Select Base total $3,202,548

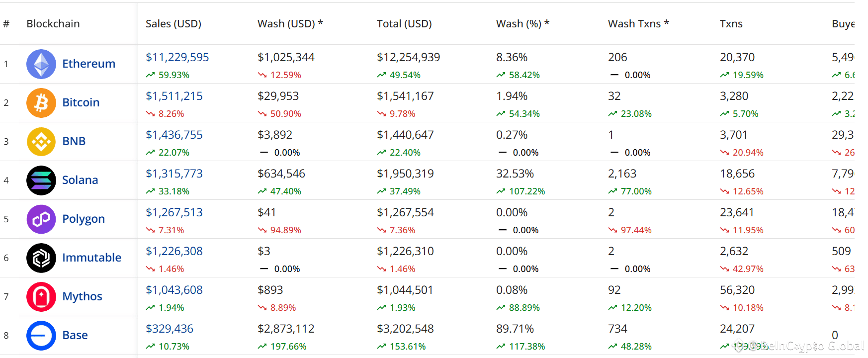[406, 329]
